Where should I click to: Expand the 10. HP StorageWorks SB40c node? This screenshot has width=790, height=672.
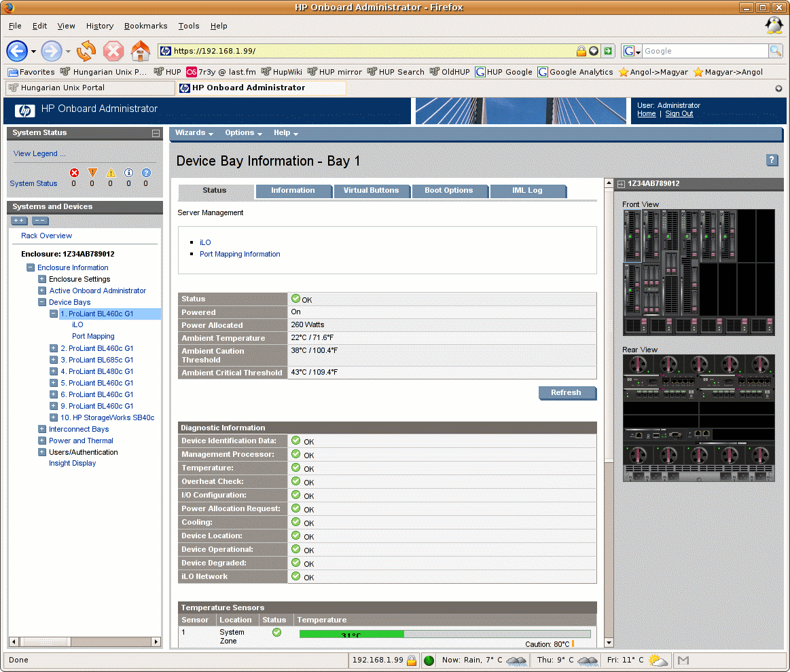pos(54,417)
